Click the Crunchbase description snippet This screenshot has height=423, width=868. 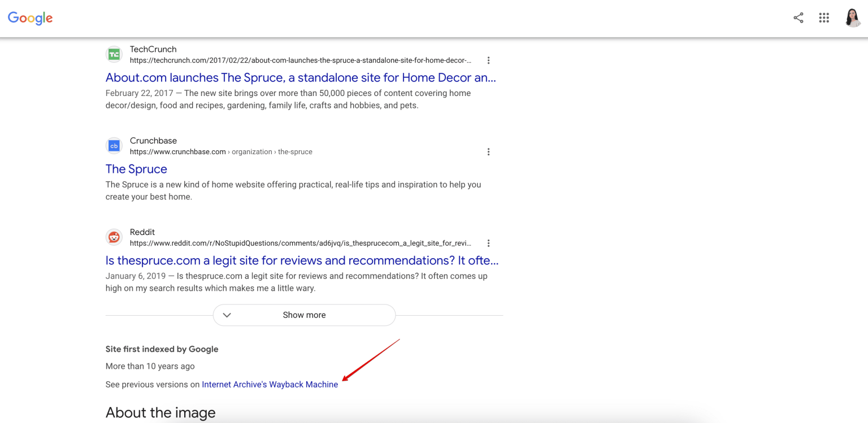pyautogui.click(x=293, y=191)
